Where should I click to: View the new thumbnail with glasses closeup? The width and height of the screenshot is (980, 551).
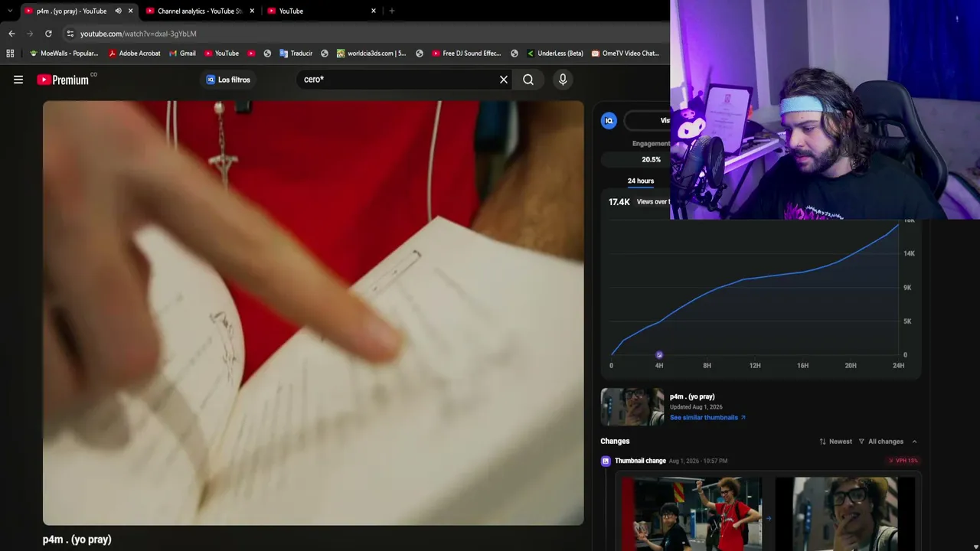coord(845,514)
